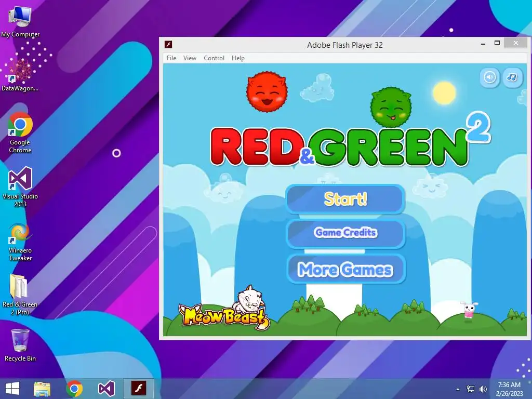532x399 pixels.
Task: Select the Red & Green 2 (Pro) folder
Action: tap(20, 295)
